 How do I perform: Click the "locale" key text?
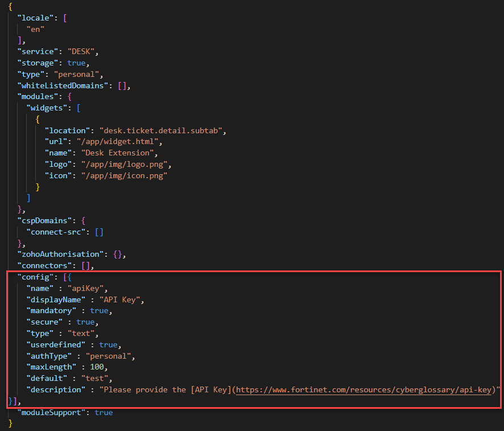pyautogui.click(x=35, y=18)
